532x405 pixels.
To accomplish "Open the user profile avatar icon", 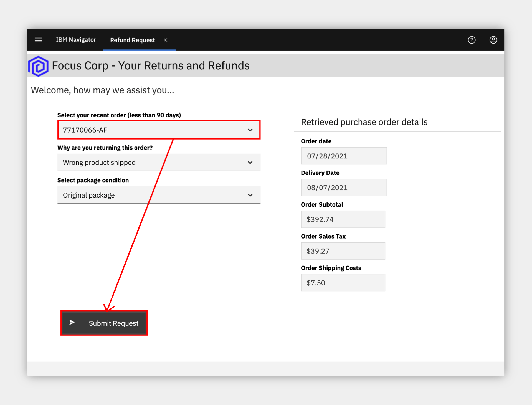I will tap(493, 40).
